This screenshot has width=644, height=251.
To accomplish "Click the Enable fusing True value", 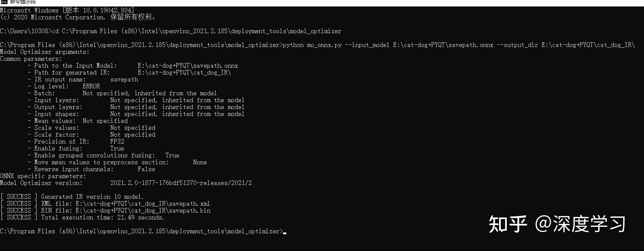I will click(117, 148).
